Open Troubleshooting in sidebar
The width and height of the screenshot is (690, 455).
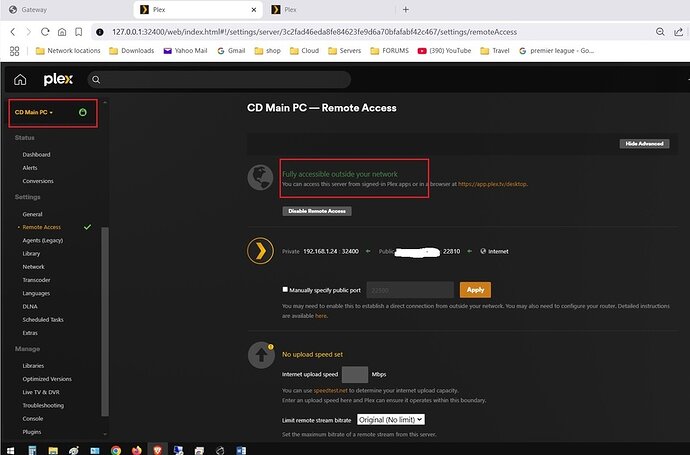click(43, 405)
